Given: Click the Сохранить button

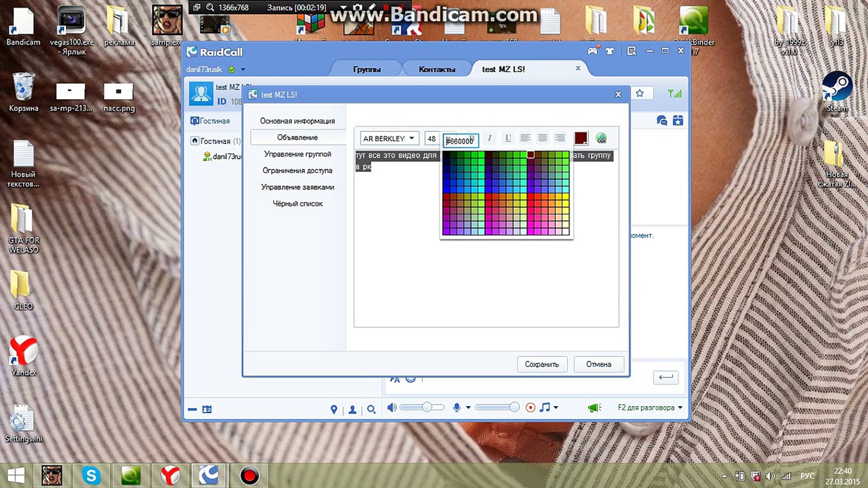Looking at the screenshot, I should click(542, 364).
